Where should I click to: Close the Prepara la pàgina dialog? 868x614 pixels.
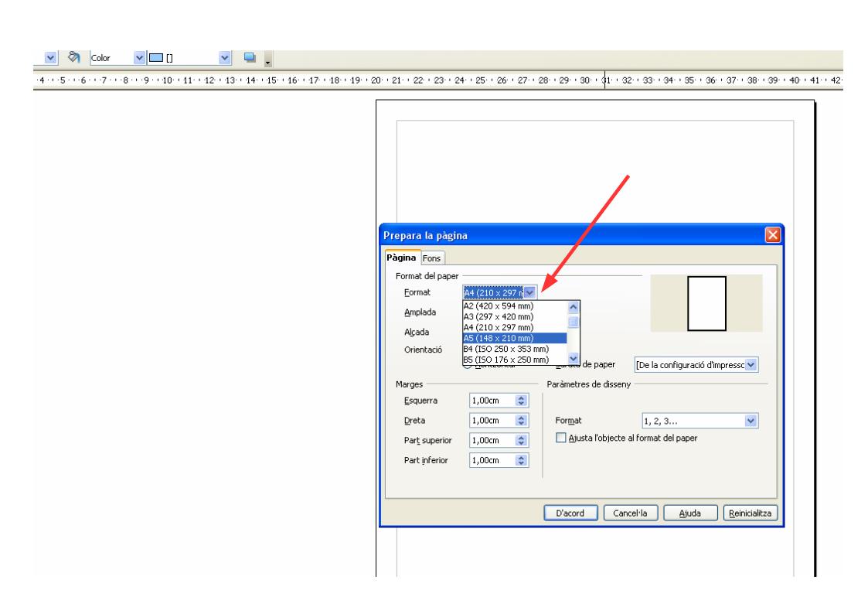(x=773, y=235)
